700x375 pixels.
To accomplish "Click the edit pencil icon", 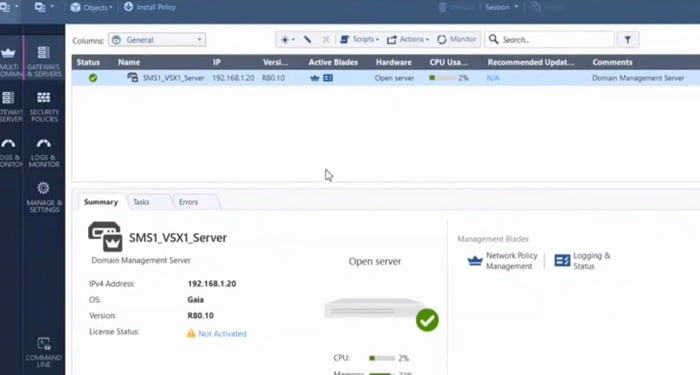I will 307,40.
